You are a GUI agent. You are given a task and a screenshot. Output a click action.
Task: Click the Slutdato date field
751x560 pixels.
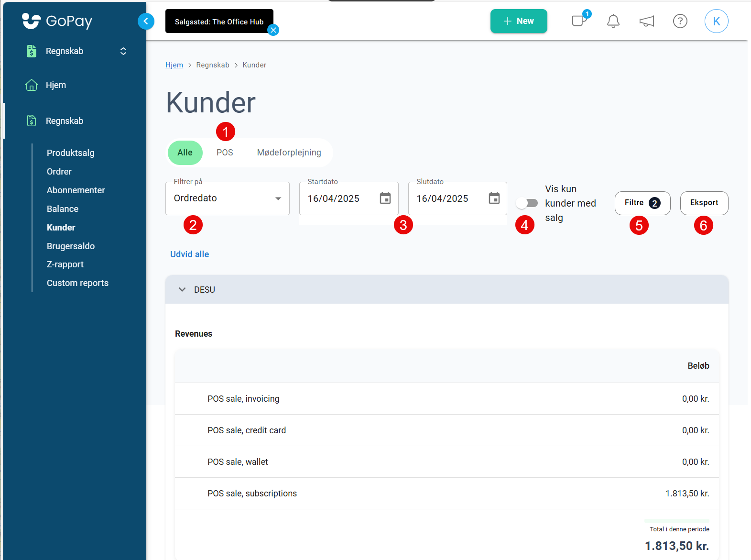pyautogui.click(x=458, y=198)
